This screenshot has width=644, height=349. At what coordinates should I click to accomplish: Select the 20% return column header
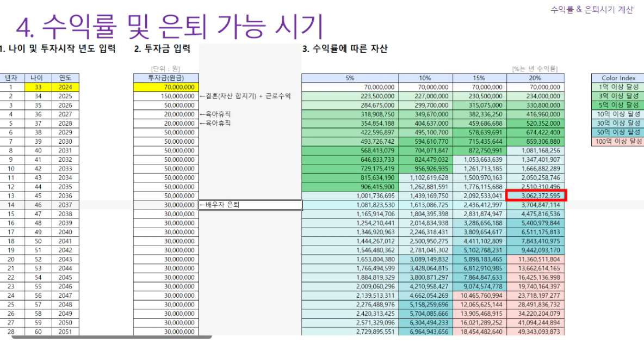click(535, 78)
